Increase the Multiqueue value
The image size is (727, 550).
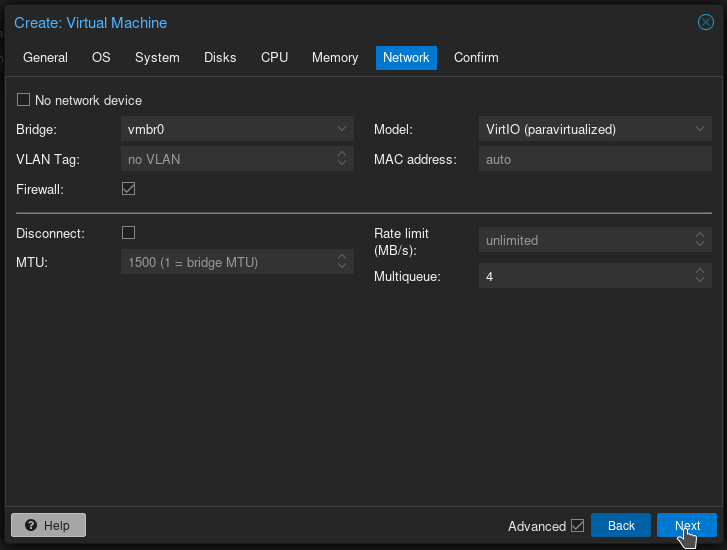point(700,270)
